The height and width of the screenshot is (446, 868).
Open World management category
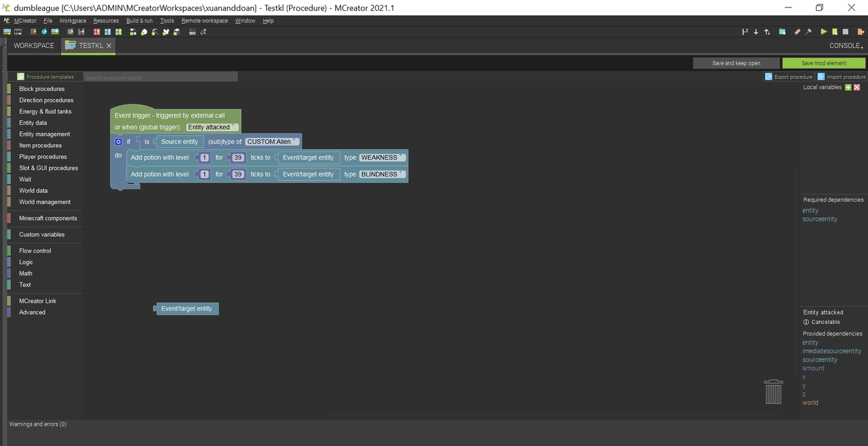coord(45,202)
